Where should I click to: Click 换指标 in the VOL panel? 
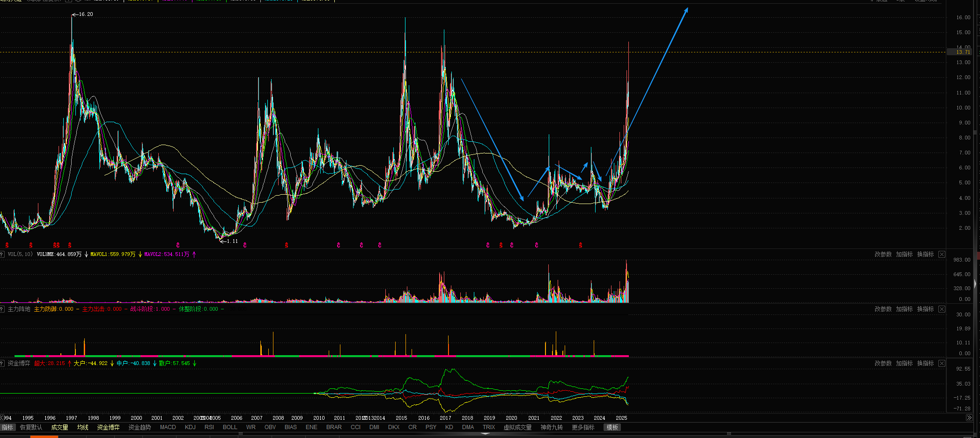pyautogui.click(x=925, y=254)
